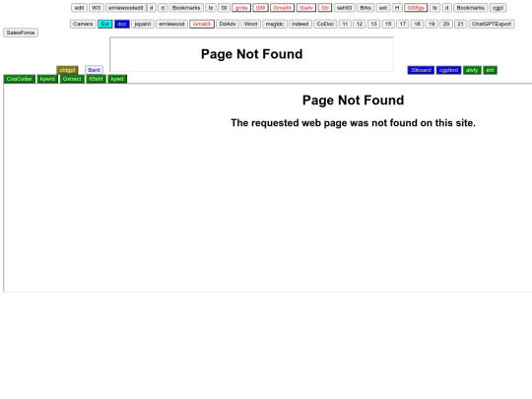Click the olive chtgpt button

point(67,70)
